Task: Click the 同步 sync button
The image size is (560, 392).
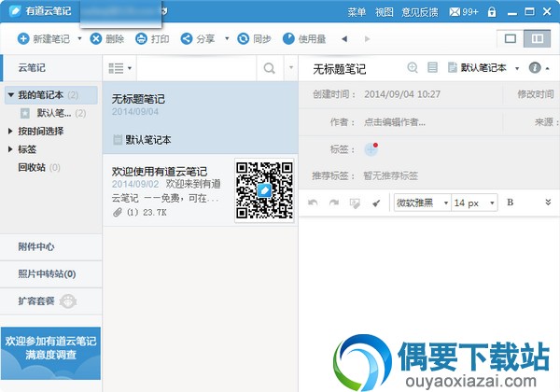Action: 254,38
